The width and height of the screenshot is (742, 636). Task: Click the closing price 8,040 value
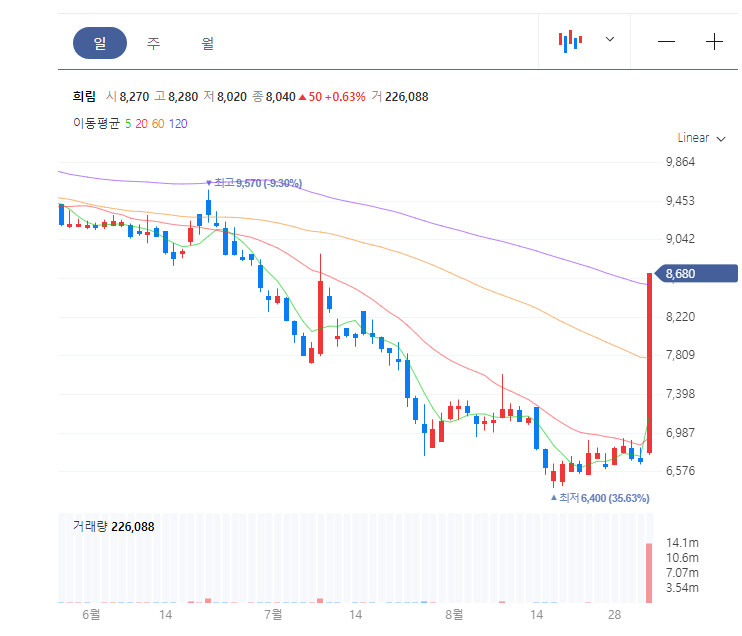tap(280, 97)
